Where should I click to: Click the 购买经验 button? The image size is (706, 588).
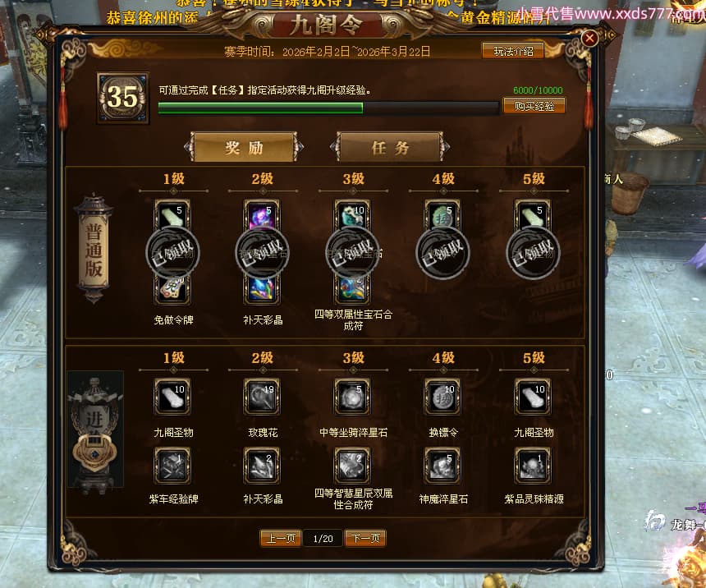coord(534,106)
